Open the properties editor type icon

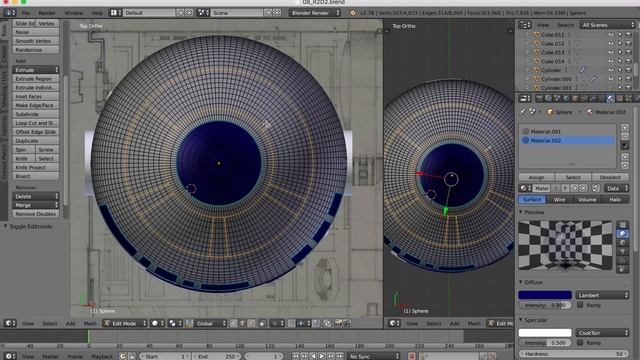(x=525, y=98)
